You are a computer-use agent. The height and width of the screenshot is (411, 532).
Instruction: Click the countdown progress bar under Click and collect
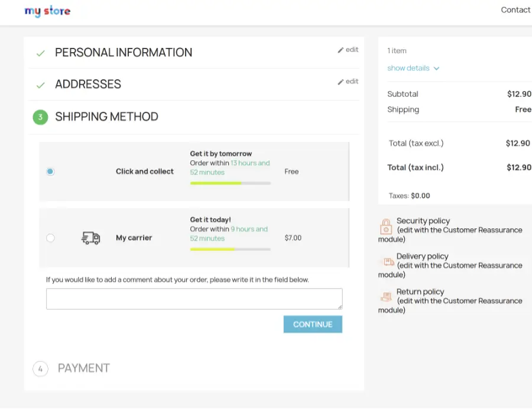pos(230,183)
